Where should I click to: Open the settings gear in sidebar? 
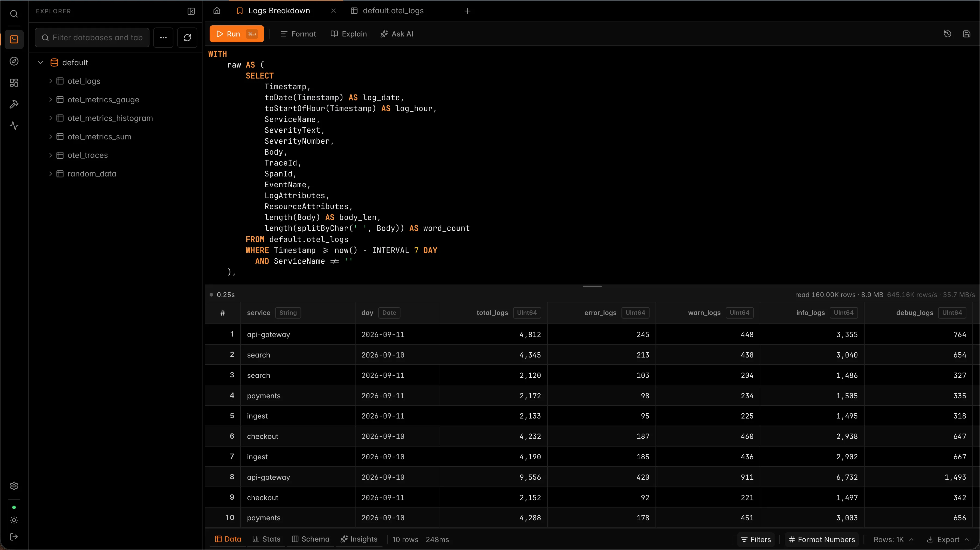[x=14, y=486]
